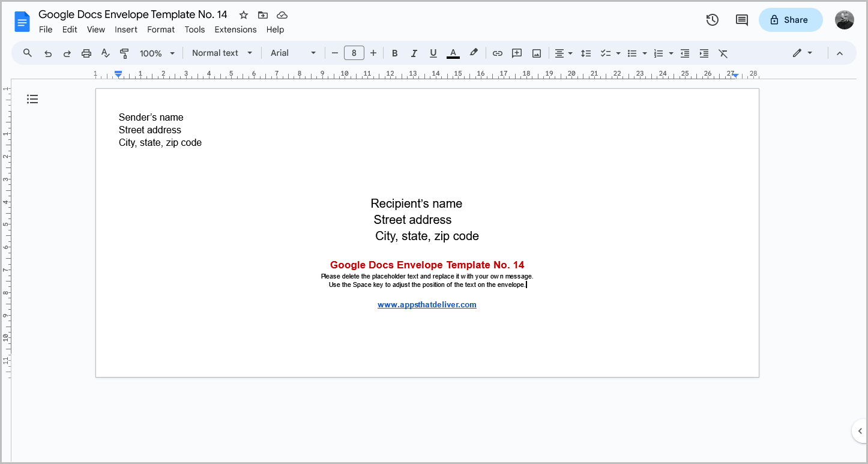Open the Google account avatar
This screenshot has height=464, width=868.
click(845, 20)
